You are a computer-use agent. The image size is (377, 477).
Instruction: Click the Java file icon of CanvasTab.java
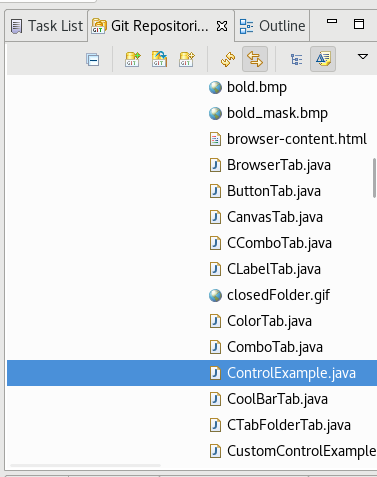(x=215, y=217)
